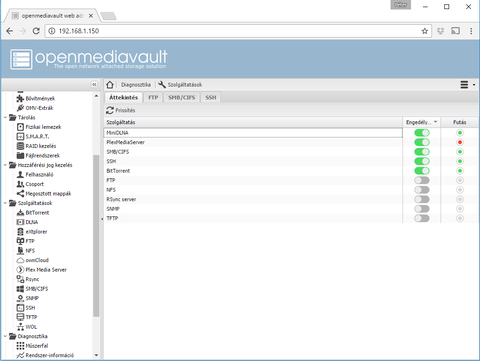
Task: Open S.M.A.R.T. monitor icon
Action: point(20,136)
